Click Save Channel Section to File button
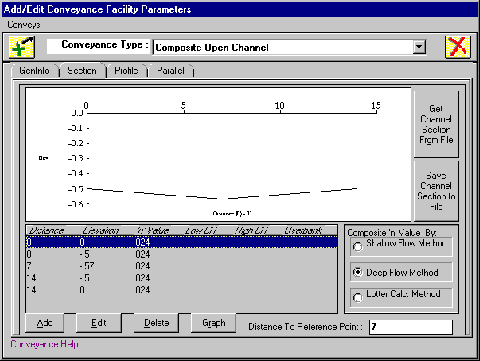 [436, 191]
